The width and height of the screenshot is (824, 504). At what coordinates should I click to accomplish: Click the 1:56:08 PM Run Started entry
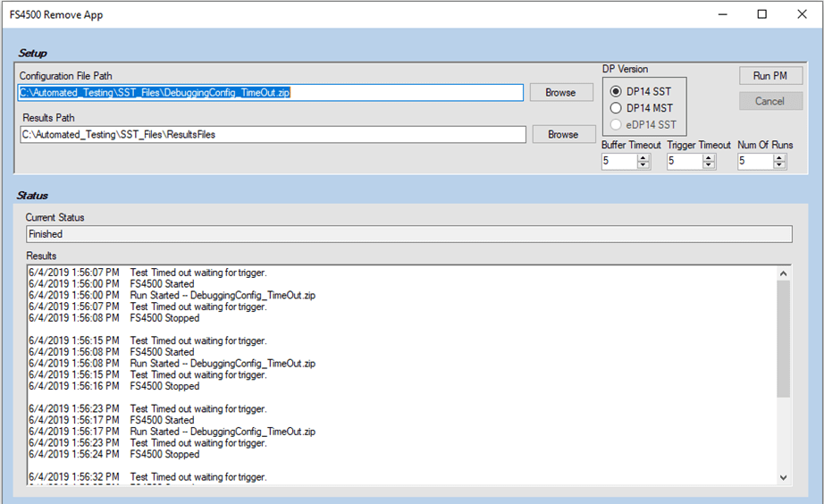click(x=172, y=363)
